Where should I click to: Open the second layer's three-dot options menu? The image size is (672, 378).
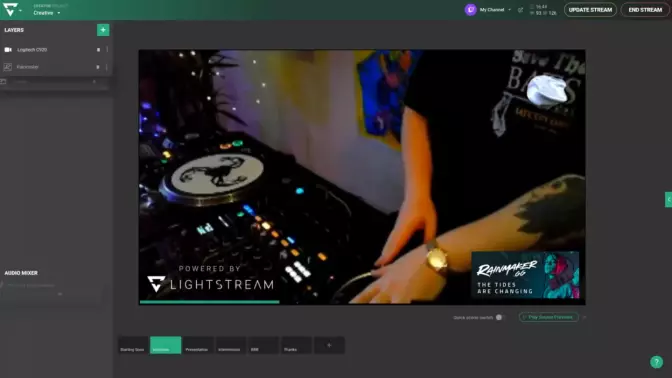107,67
